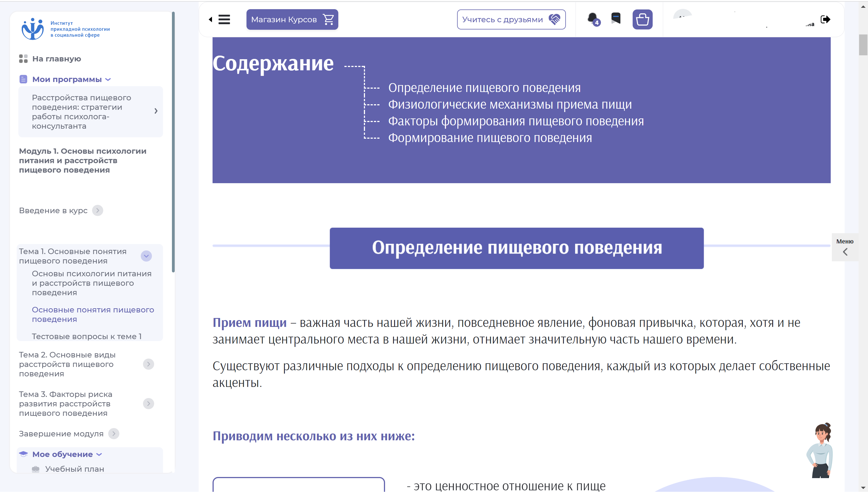The width and height of the screenshot is (868, 492).
Task: Click Приводим несколько из них ниже heading
Action: pyautogui.click(x=314, y=436)
